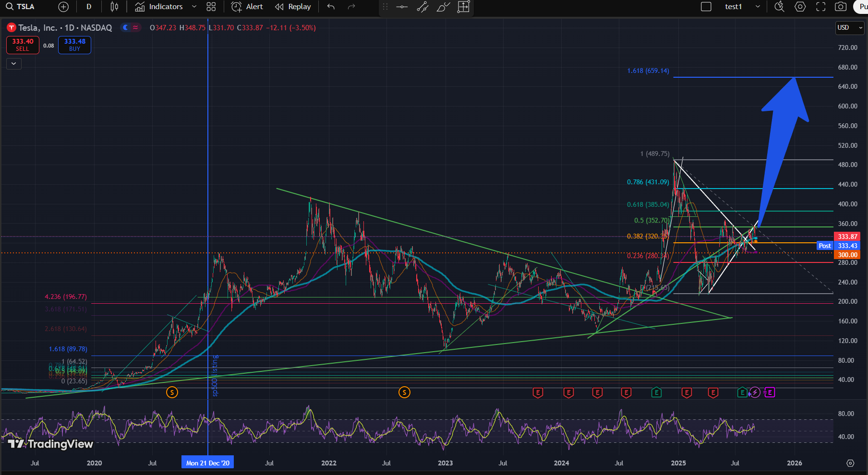
Task: Select the trend line drawing tool
Action: tap(422, 7)
